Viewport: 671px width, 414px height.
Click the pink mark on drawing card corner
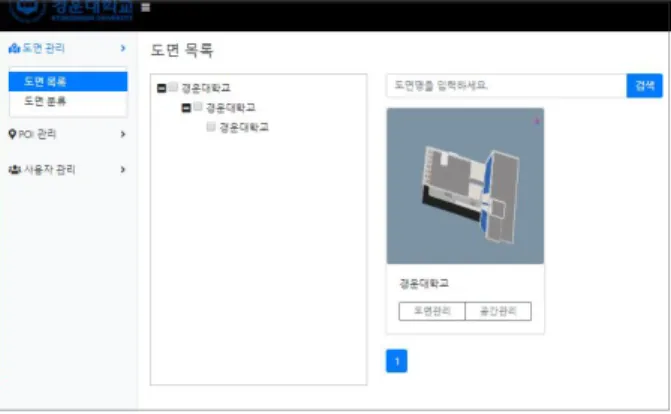(x=537, y=122)
